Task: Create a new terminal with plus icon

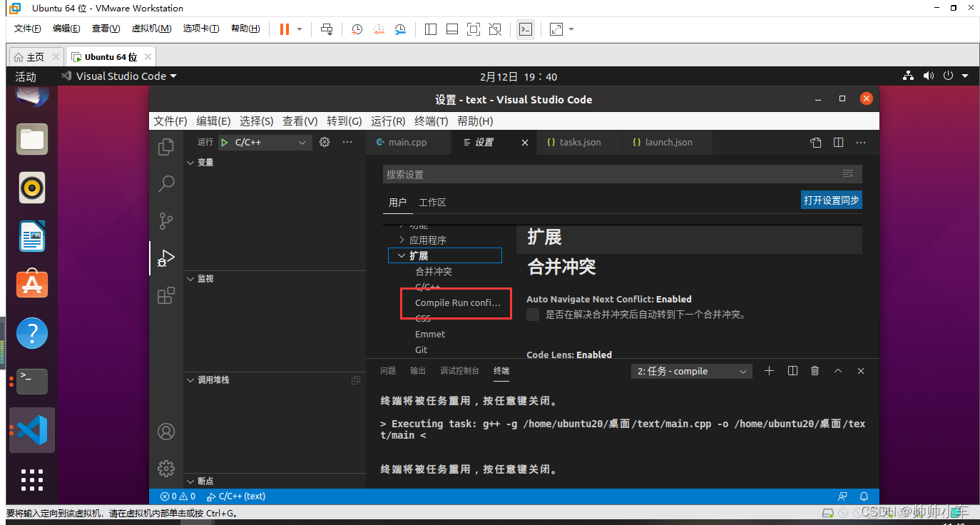Action: (x=769, y=371)
